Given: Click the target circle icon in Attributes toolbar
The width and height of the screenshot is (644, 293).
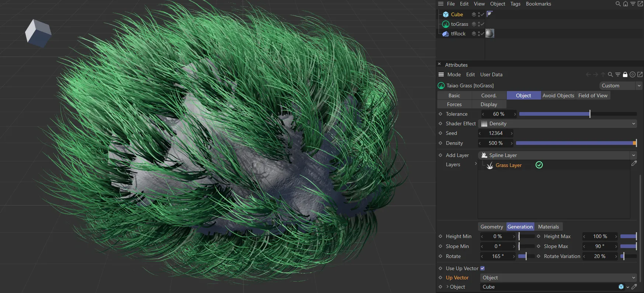Looking at the screenshot, I should point(633,74).
